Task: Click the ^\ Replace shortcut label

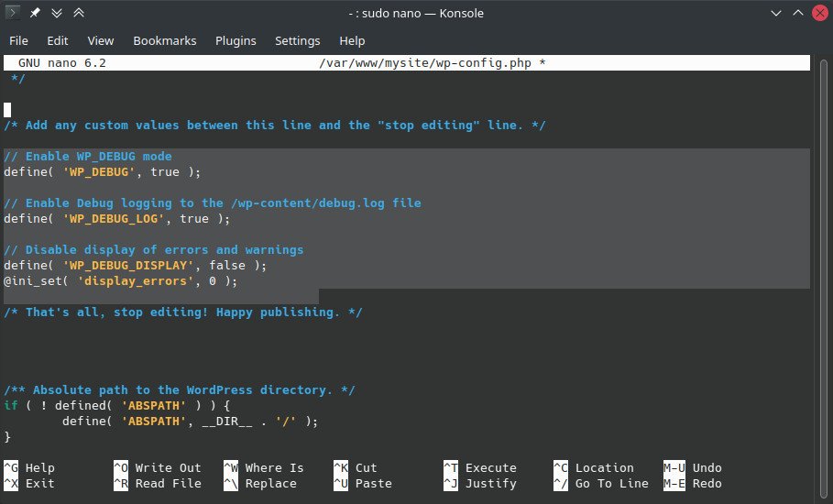Action: [x=260, y=483]
